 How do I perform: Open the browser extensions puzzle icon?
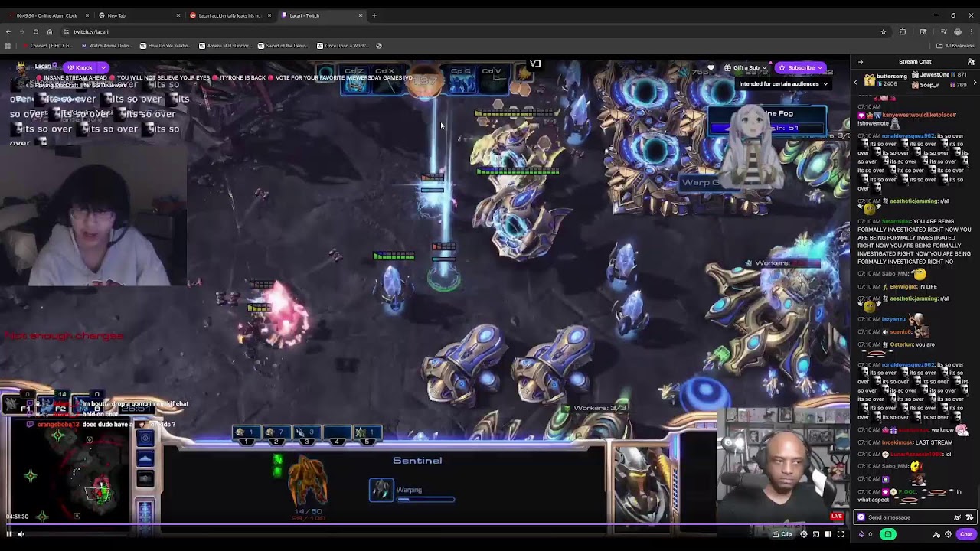pos(903,31)
